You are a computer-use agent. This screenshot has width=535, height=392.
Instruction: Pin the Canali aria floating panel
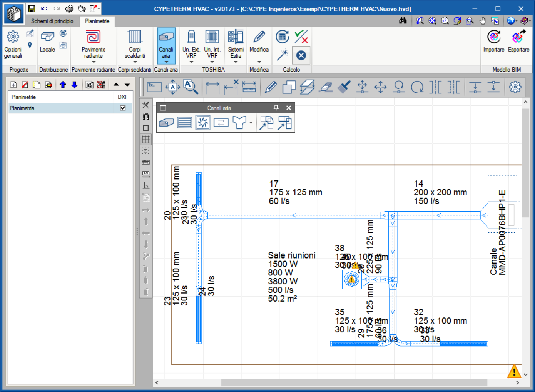[x=276, y=108]
